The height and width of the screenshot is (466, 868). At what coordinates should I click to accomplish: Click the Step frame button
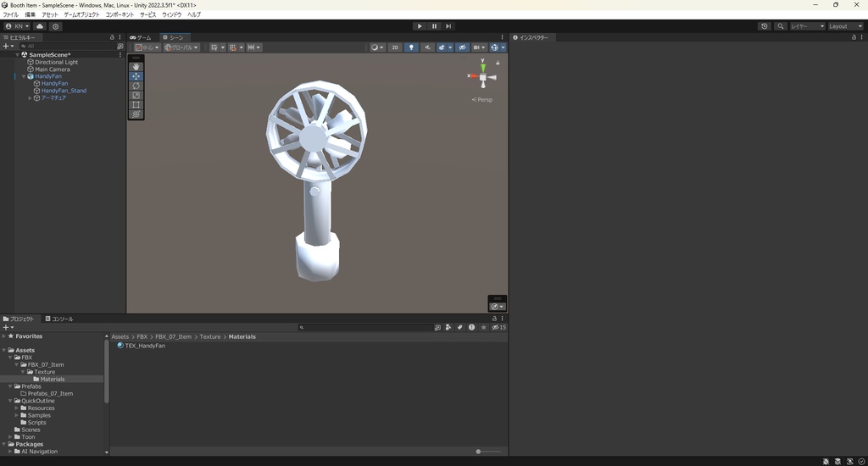click(x=448, y=26)
